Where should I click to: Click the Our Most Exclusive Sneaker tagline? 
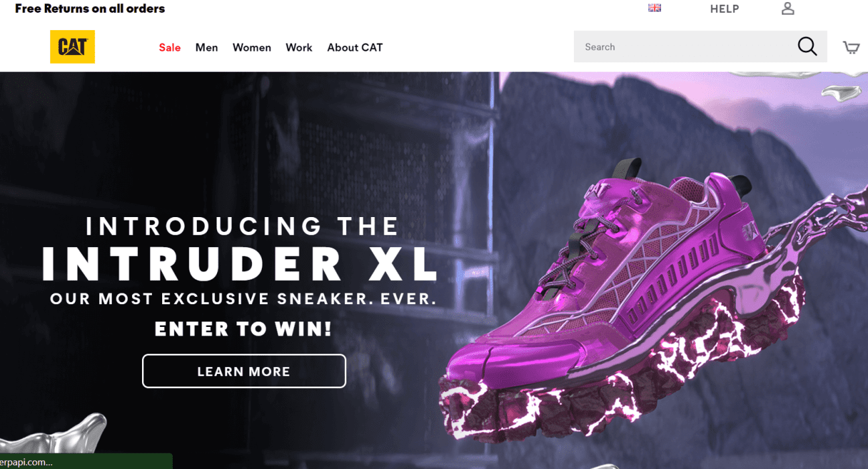pos(244,299)
